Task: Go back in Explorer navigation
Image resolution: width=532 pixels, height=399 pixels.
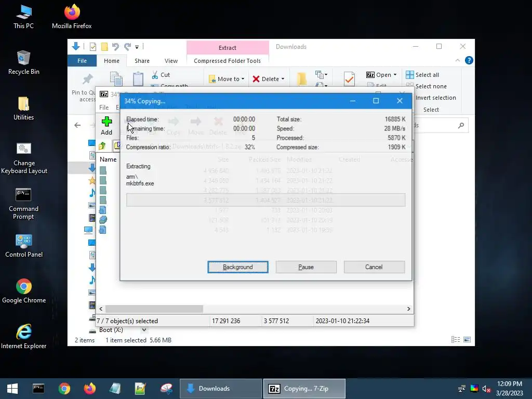Action: [x=77, y=125]
